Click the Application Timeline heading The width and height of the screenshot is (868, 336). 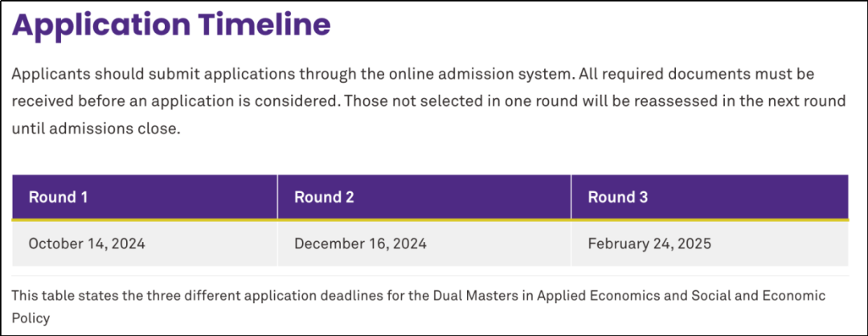171,25
